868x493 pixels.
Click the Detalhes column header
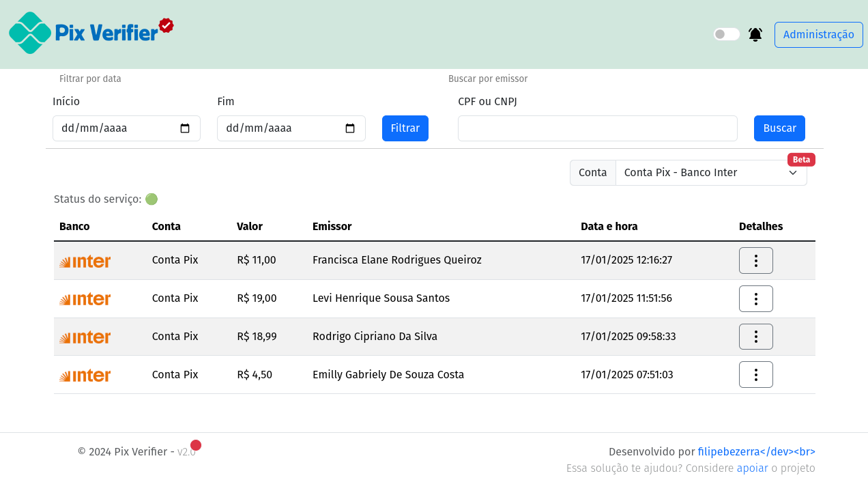[761, 226]
